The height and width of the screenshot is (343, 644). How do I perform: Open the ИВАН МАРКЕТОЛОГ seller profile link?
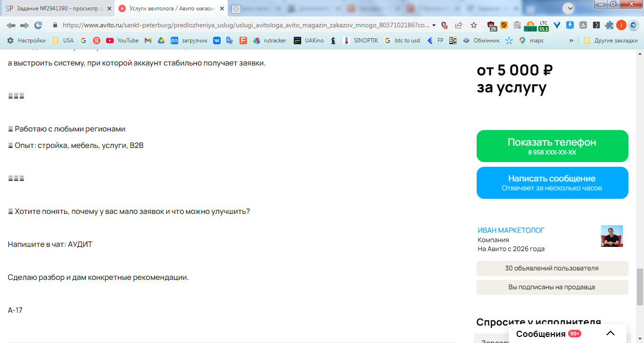(x=511, y=230)
